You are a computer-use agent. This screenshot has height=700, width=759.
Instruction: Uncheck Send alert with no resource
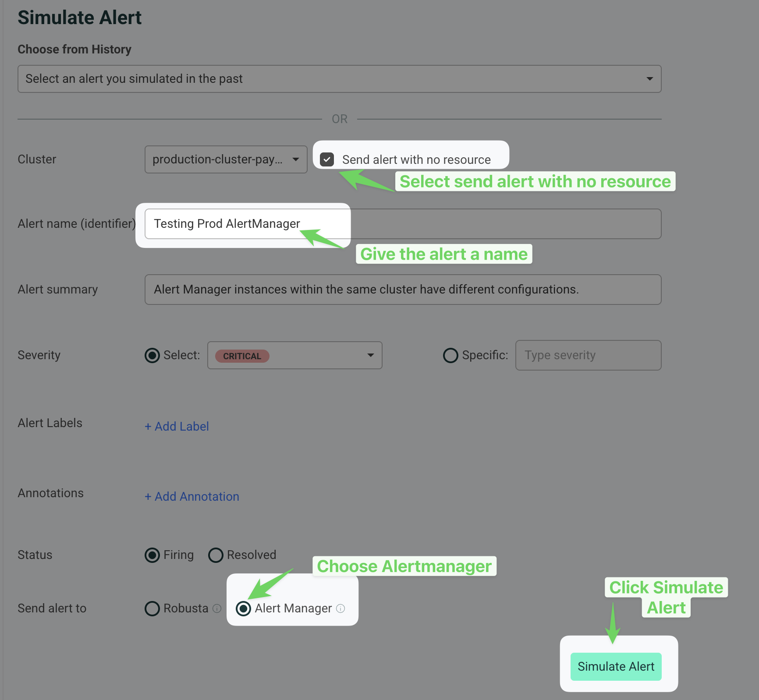click(327, 159)
